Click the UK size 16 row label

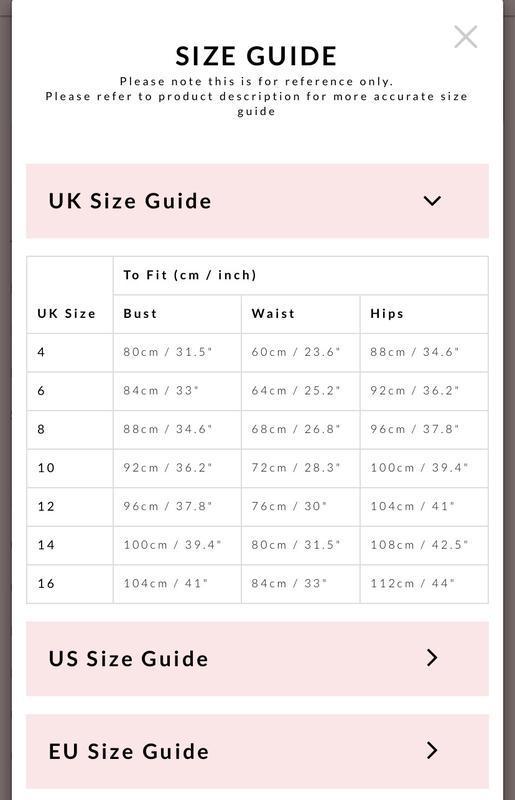pos(46,584)
